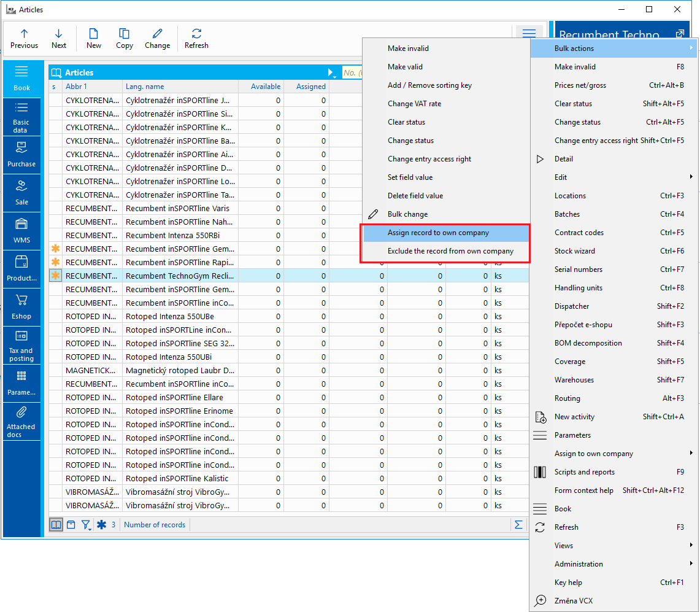
Task: Choose Assign record to own company
Action: tap(445, 233)
